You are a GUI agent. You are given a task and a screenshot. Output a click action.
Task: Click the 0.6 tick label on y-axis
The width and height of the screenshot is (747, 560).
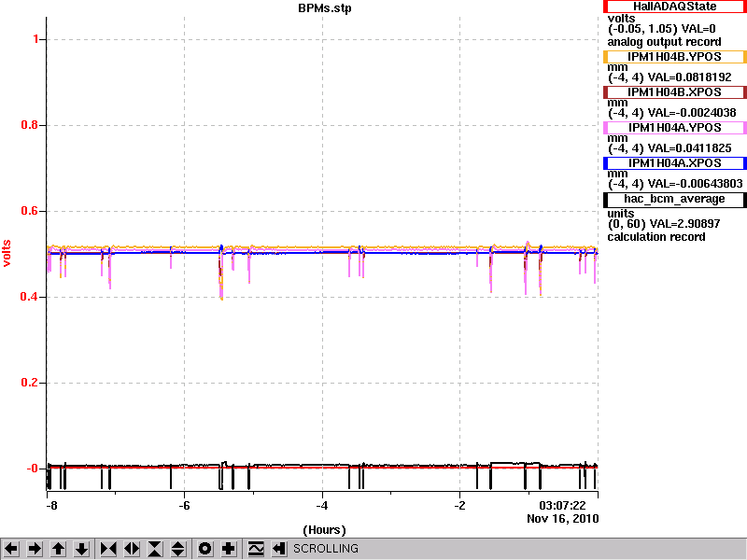point(30,211)
